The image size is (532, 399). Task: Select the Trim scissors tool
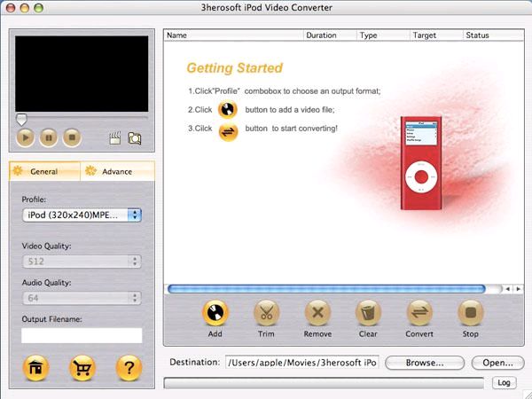pyautogui.click(x=266, y=313)
